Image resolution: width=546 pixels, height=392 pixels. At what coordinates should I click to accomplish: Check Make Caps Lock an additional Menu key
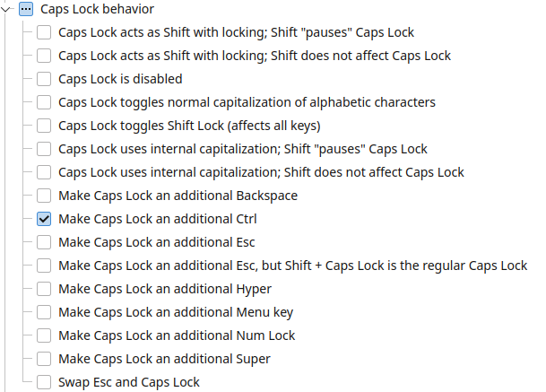44,313
